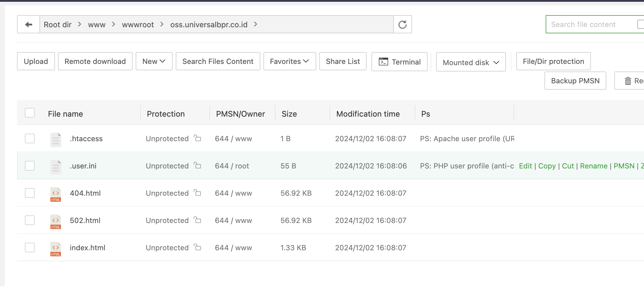Click the Upload button
Screen dimensions: 644x286
(x=36, y=62)
